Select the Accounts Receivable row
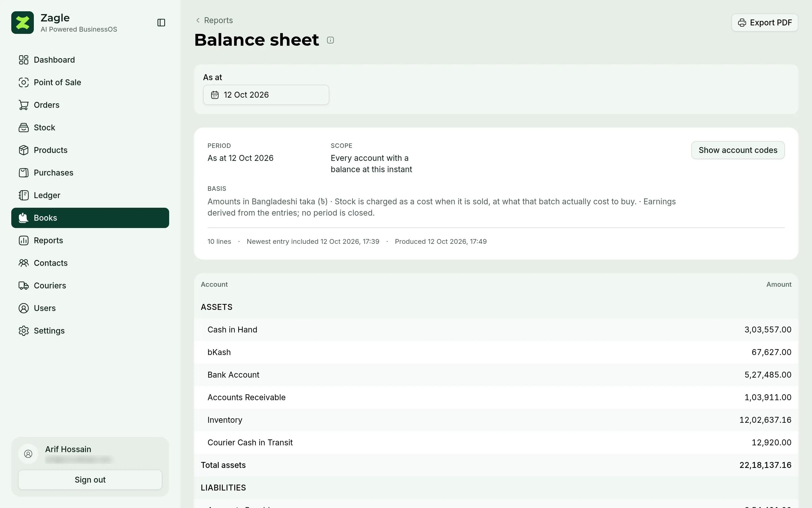The width and height of the screenshot is (812, 508). (x=496, y=397)
